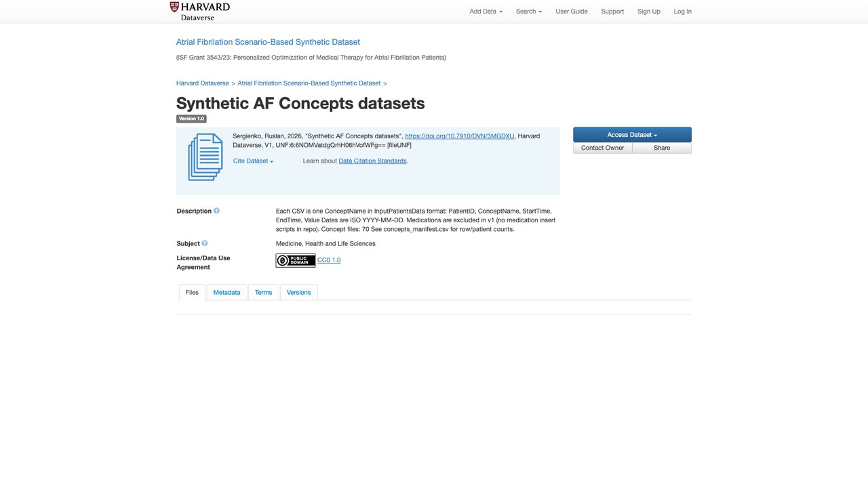This screenshot has height=488, width=868.
Task: Click Sign Up in the navbar
Action: coord(649,12)
